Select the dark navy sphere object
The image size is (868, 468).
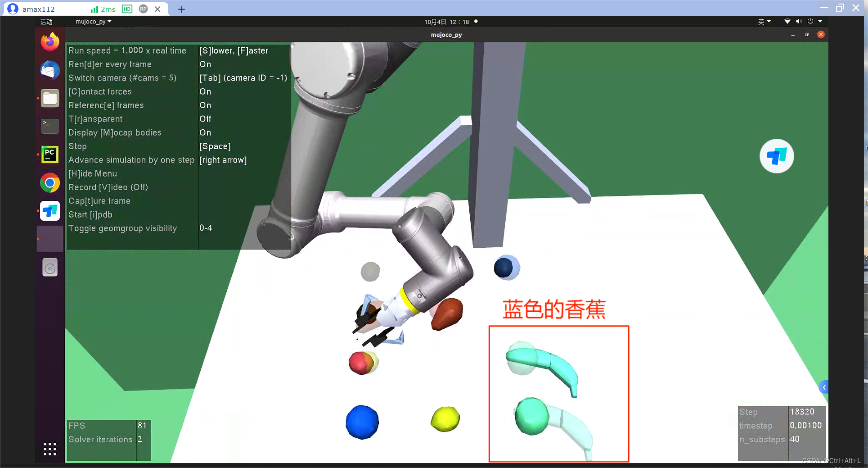[x=504, y=268]
